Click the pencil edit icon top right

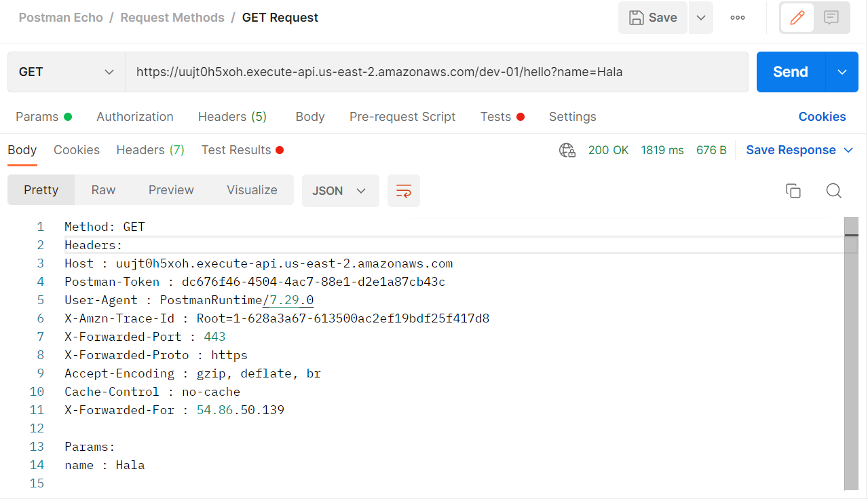(796, 18)
